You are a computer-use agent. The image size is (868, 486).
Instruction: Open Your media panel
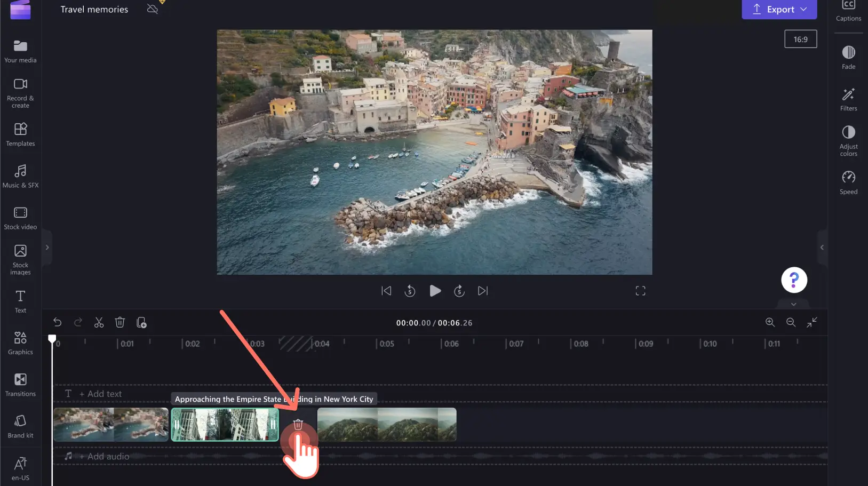pos(20,52)
